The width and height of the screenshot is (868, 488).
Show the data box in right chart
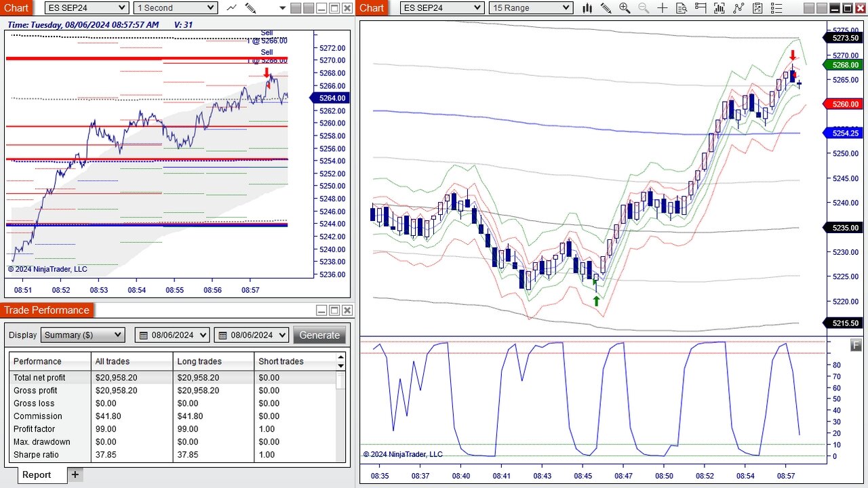pyautogui.click(x=682, y=8)
